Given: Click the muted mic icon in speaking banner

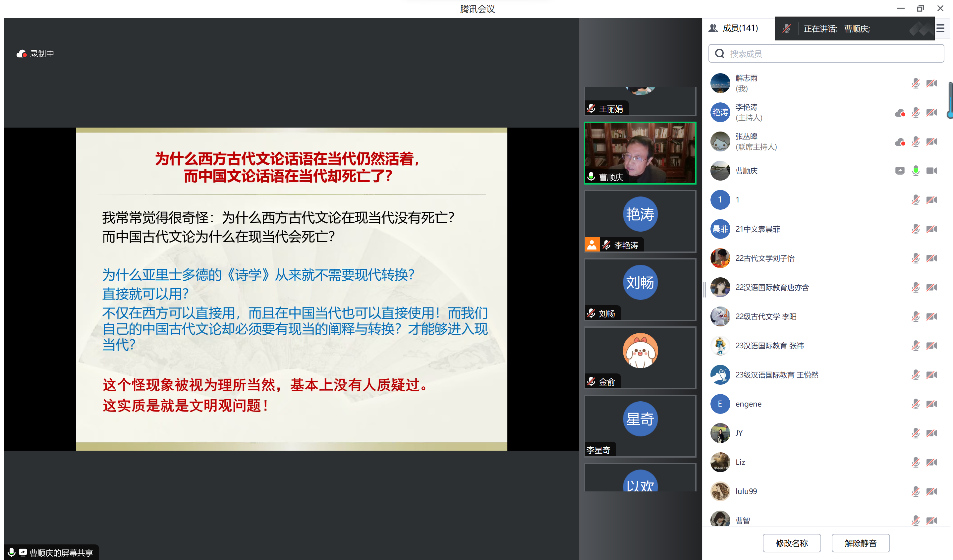Looking at the screenshot, I should [x=787, y=29].
